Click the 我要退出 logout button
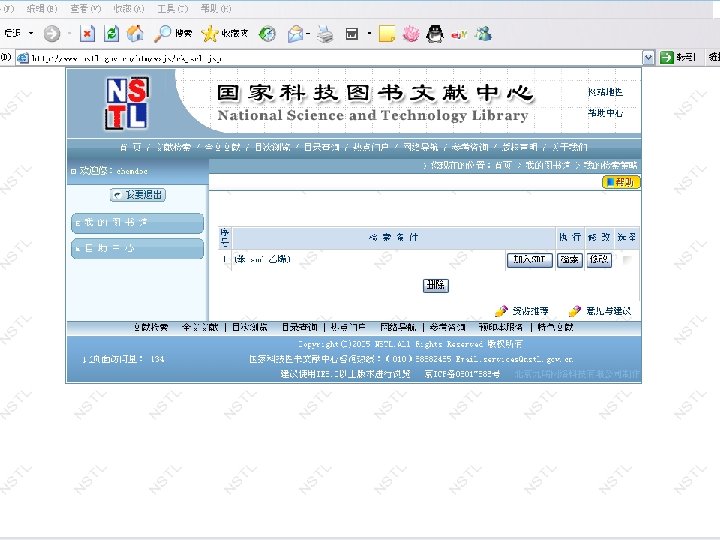The height and width of the screenshot is (540, 720). point(138,195)
